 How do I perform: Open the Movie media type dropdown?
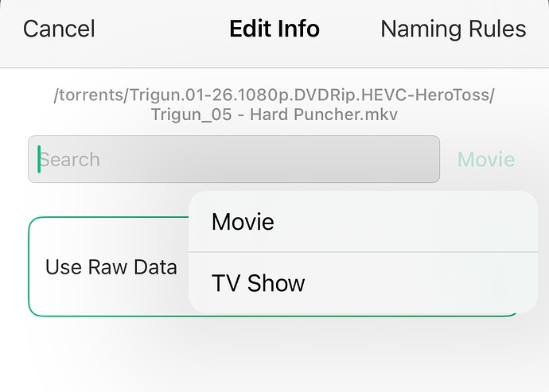tap(485, 159)
